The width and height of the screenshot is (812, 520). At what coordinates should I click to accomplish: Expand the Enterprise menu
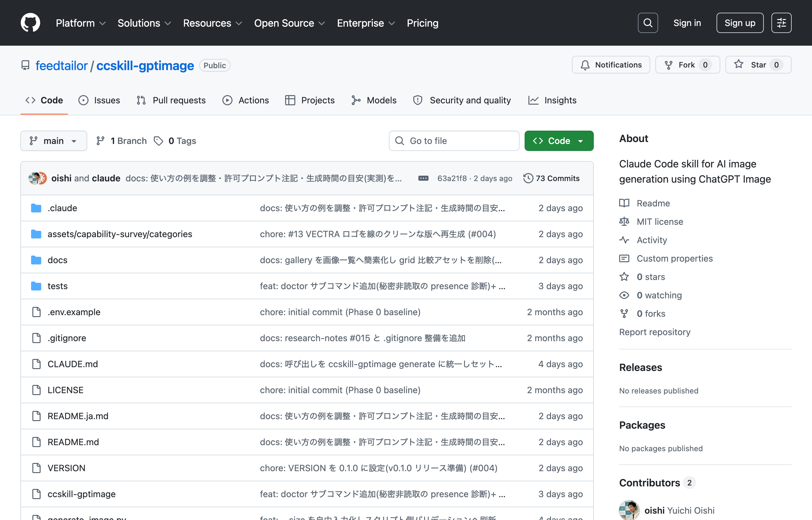click(x=366, y=23)
